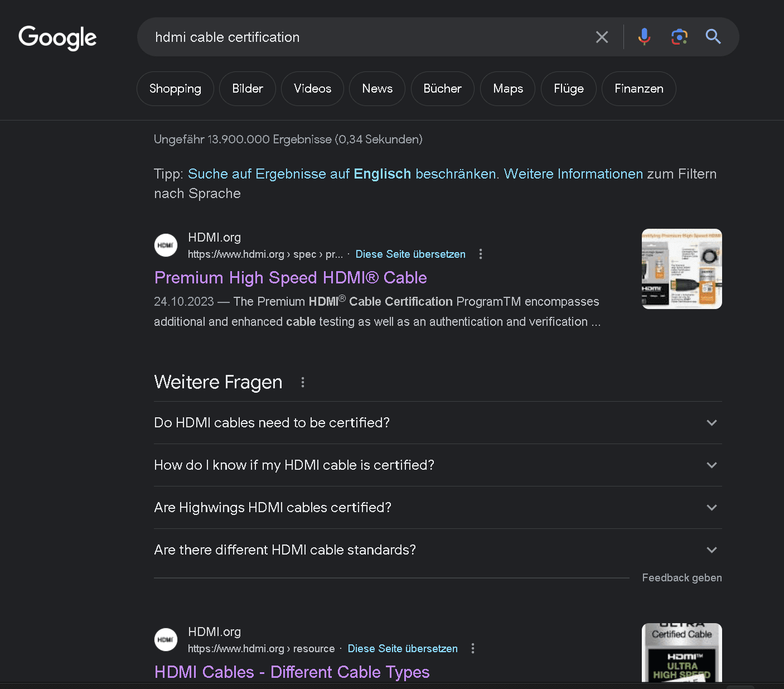Image resolution: width=784 pixels, height=689 pixels.
Task: Click the magnifying glass search button
Action: [x=713, y=37]
